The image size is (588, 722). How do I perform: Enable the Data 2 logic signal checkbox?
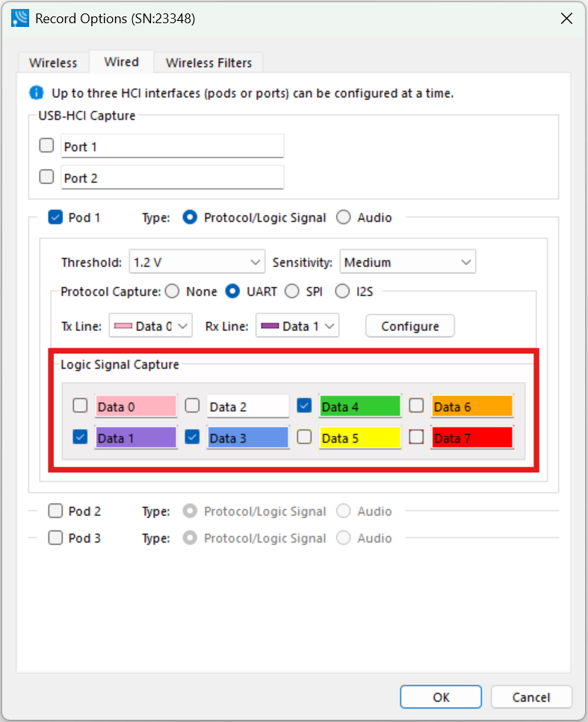click(x=192, y=405)
